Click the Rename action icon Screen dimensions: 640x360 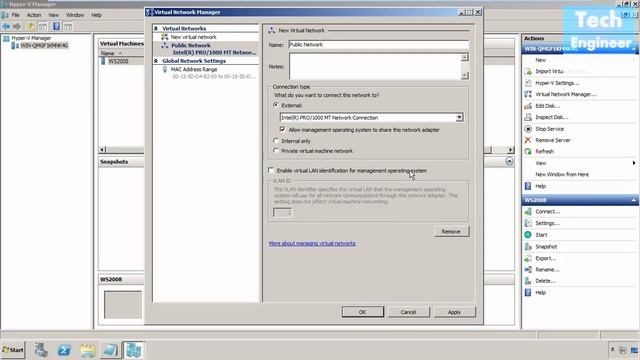(528, 269)
